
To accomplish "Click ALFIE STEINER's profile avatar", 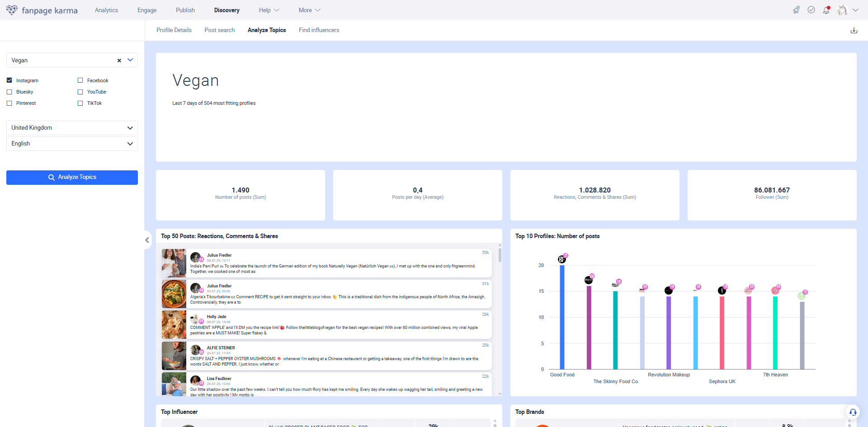I will click(x=195, y=350).
